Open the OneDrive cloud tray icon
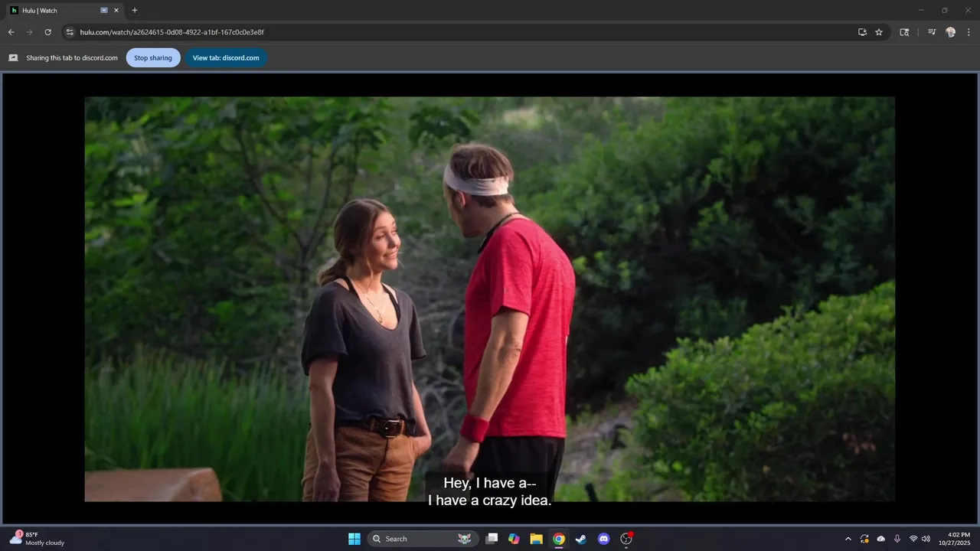The height and width of the screenshot is (551, 980). click(x=880, y=539)
